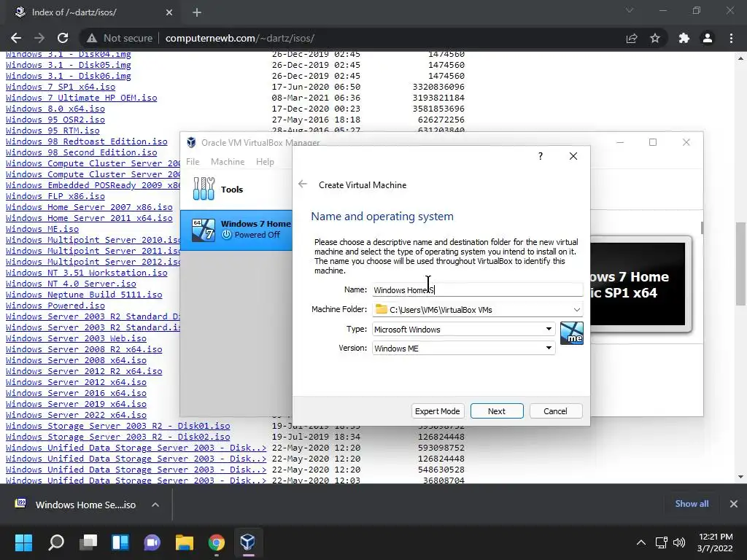
Task: Open Windows NT 4.0 Server.iso link
Action: pyautogui.click(x=71, y=284)
